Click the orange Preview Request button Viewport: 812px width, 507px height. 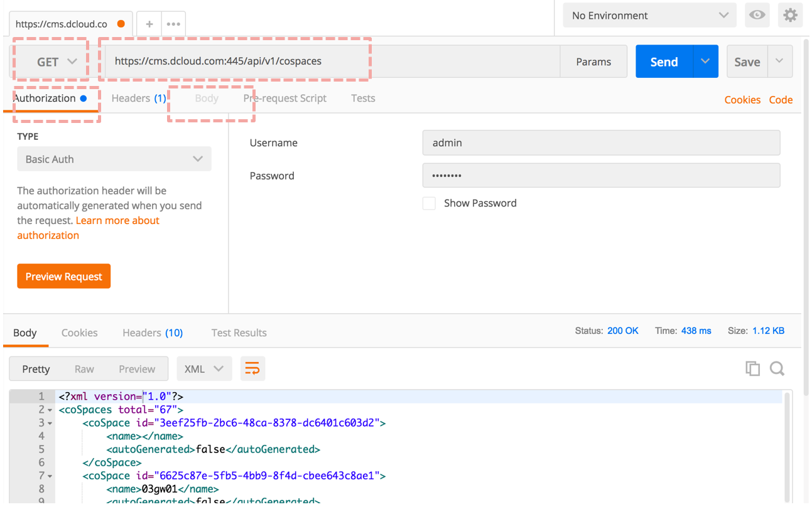[63, 276]
